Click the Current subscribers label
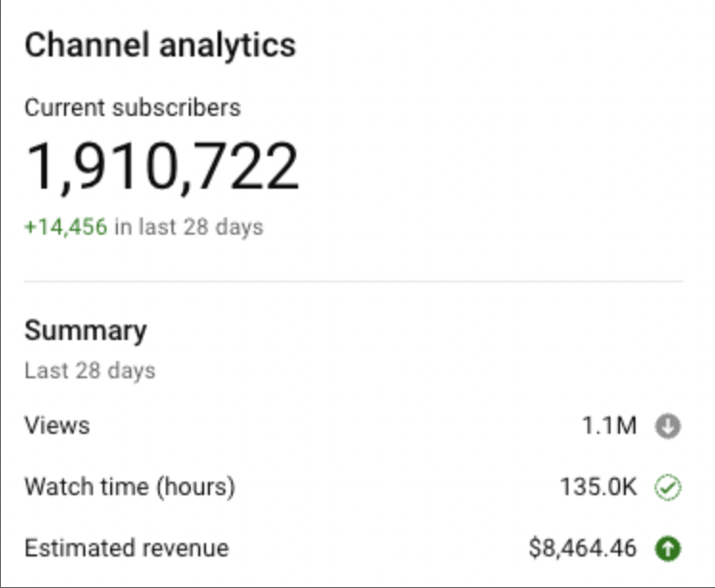 (x=132, y=107)
